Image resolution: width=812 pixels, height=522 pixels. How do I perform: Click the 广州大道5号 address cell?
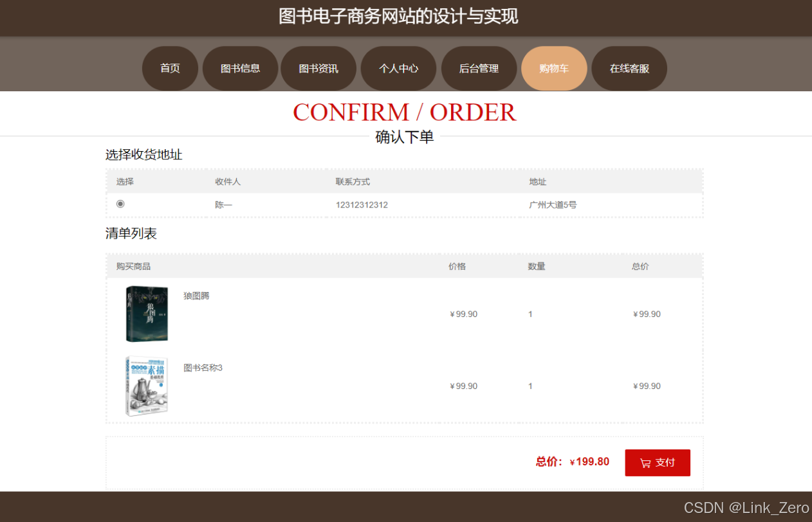click(x=553, y=205)
